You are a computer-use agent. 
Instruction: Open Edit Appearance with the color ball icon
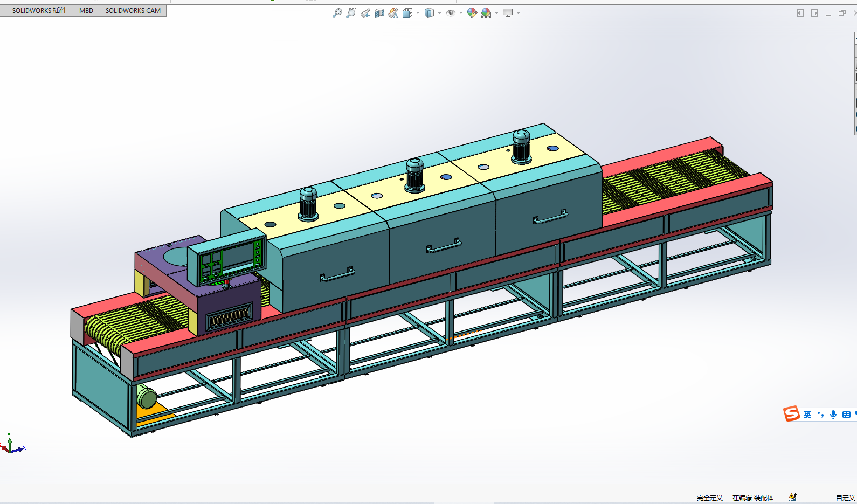click(x=472, y=13)
